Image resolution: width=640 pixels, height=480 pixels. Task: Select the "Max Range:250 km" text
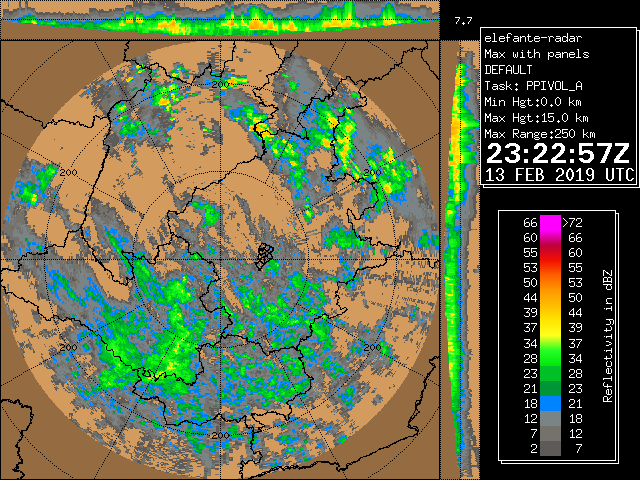pyautogui.click(x=539, y=134)
